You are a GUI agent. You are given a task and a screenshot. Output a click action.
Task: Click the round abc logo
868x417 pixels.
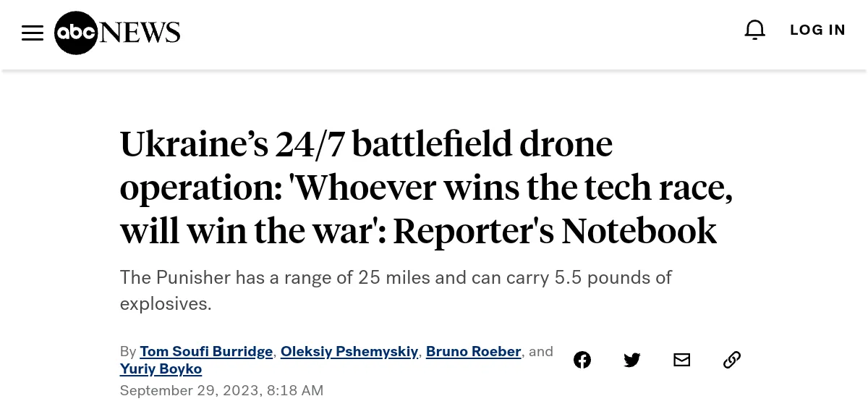point(76,33)
